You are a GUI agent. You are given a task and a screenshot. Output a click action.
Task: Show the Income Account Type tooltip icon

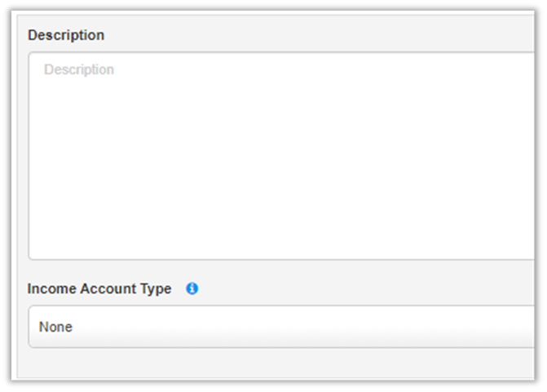click(x=192, y=288)
